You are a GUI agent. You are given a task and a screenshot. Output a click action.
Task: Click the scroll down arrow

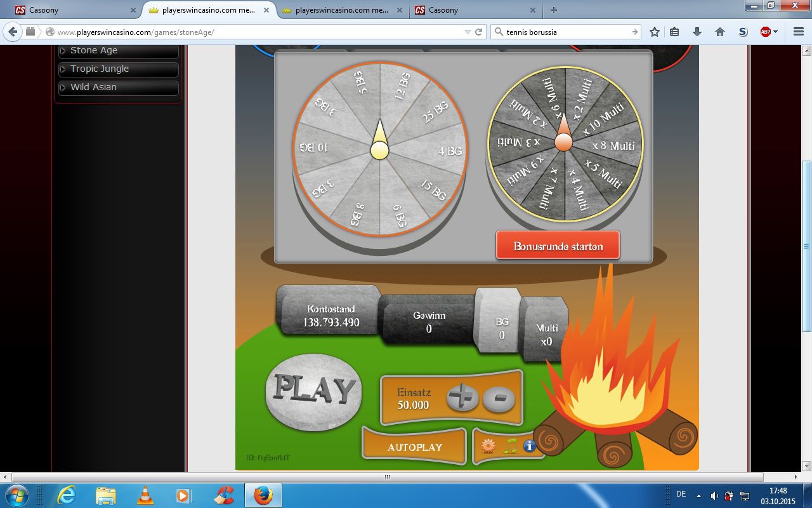coord(806,466)
